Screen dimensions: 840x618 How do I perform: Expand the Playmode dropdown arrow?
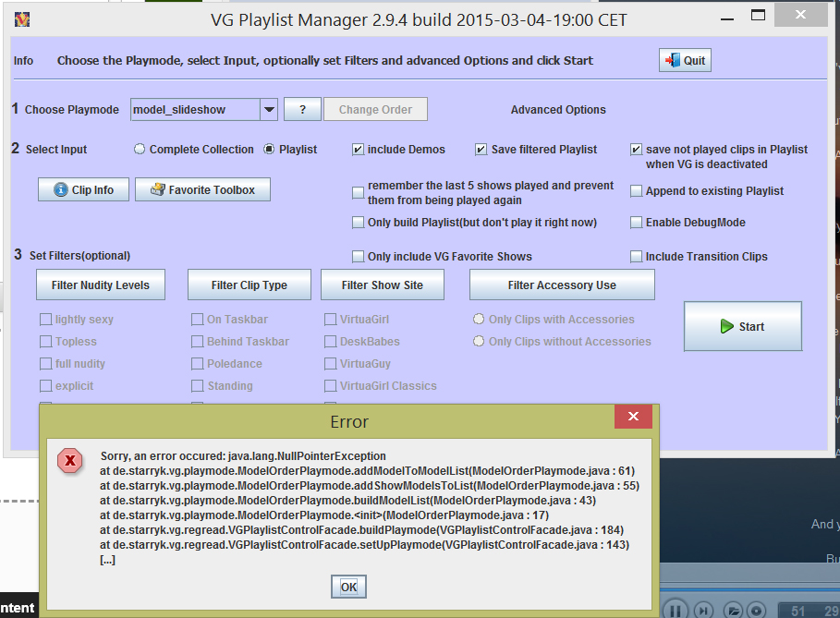click(x=268, y=110)
